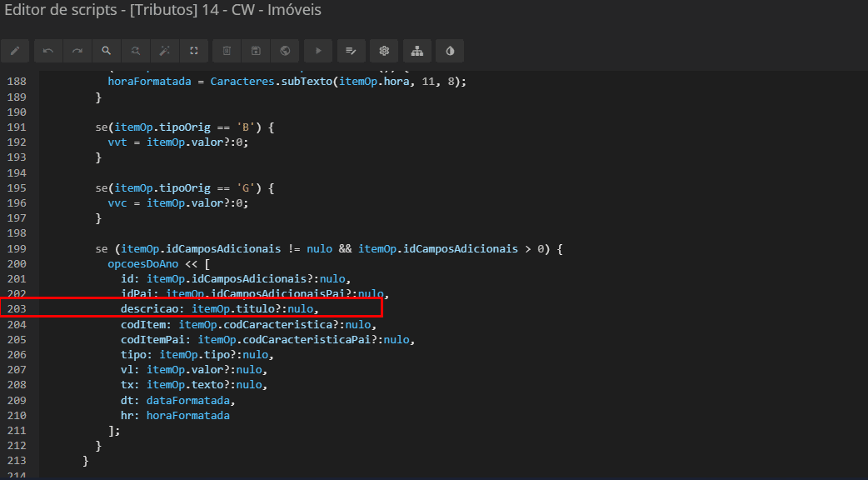
Task: Click the trash delete script icon
Action: pos(227,51)
